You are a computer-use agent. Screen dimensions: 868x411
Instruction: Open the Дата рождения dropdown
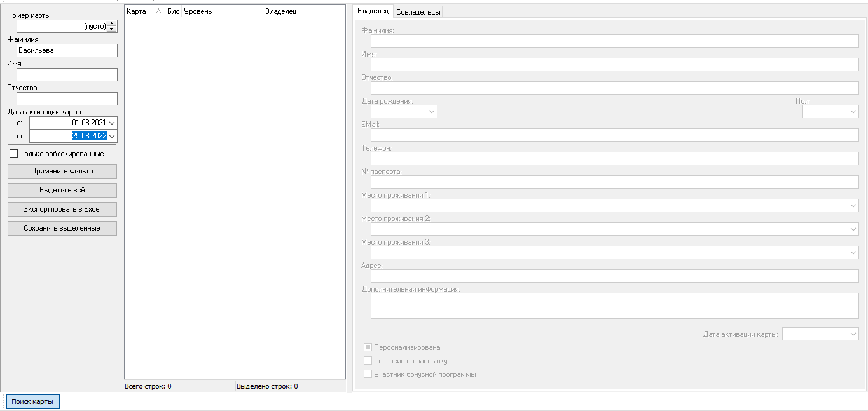[x=432, y=112]
